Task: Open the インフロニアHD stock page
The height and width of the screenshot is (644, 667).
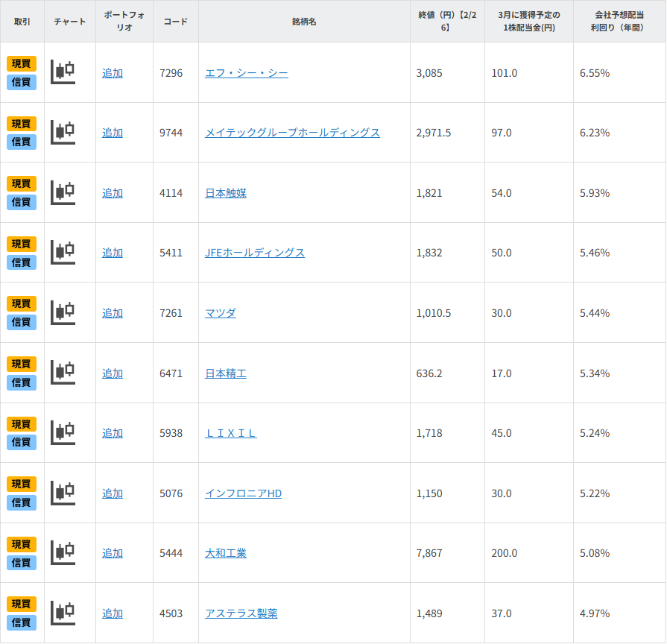Action: pyautogui.click(x=243, y=493)
